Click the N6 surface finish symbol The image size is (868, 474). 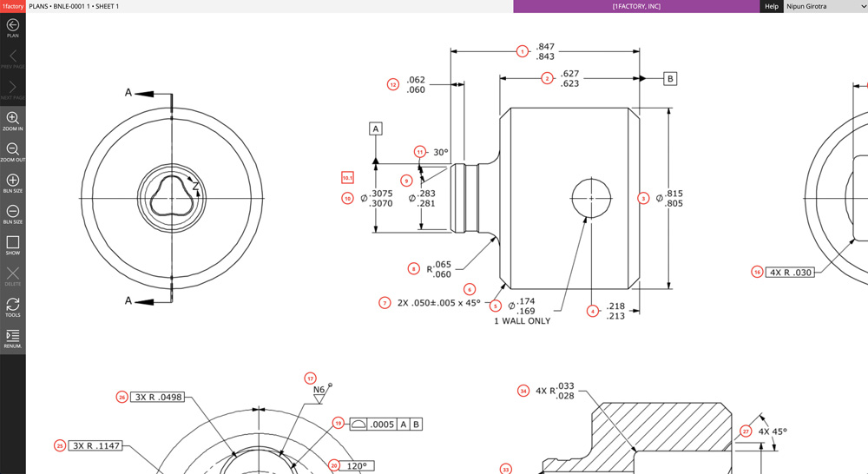[x=319, y=394]
